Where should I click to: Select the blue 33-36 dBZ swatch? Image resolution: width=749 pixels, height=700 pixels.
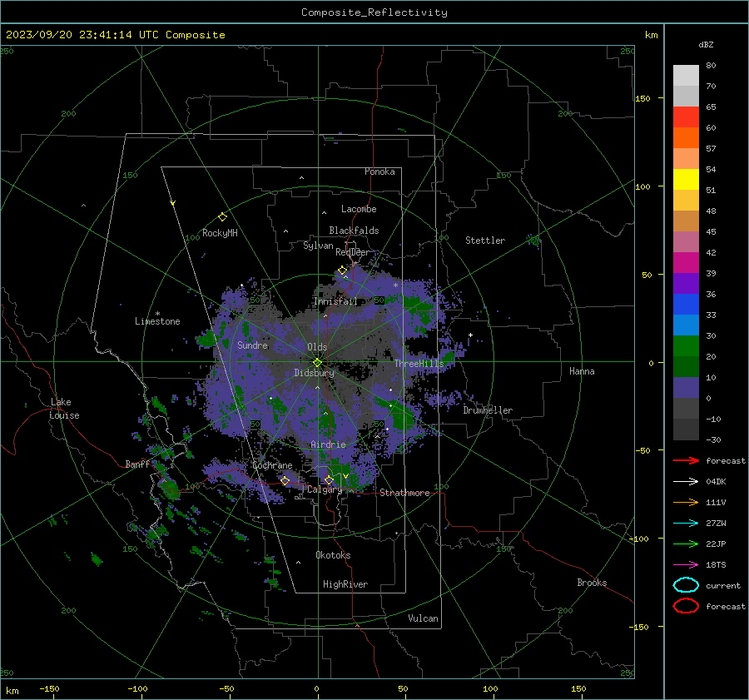tap(686, 305)
